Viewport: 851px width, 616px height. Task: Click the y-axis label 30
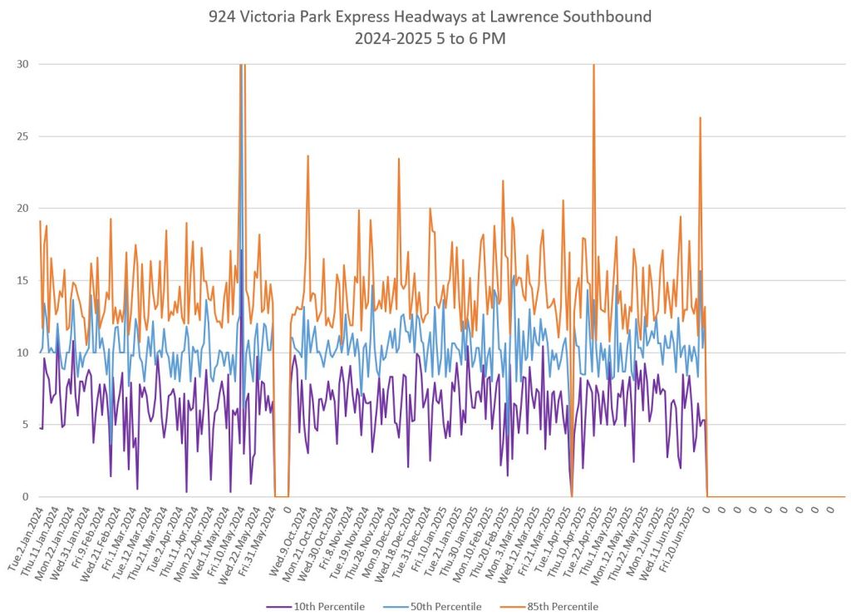(x=22, y=65)
